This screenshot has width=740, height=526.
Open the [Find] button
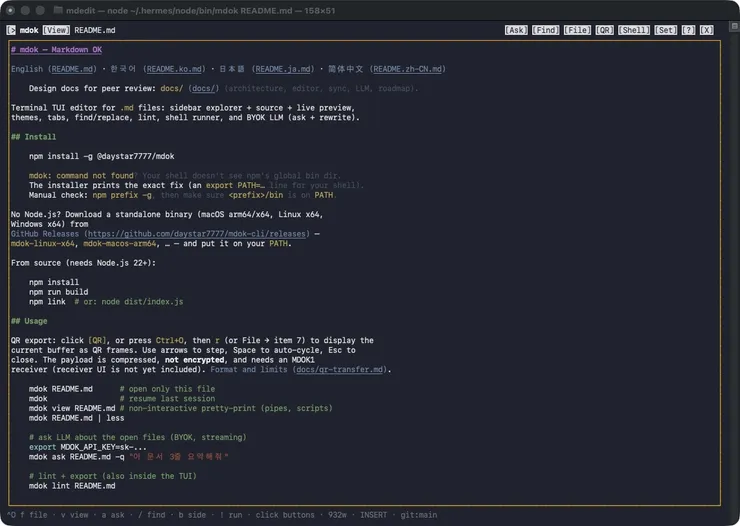[546, 30]
